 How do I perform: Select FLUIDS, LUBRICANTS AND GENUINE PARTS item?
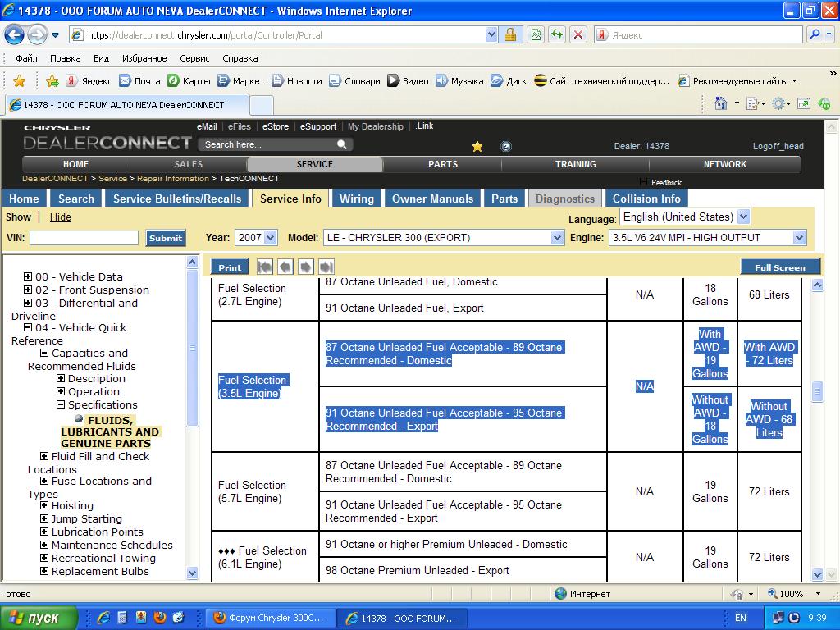pyautogui.click(x=109, y=431)
